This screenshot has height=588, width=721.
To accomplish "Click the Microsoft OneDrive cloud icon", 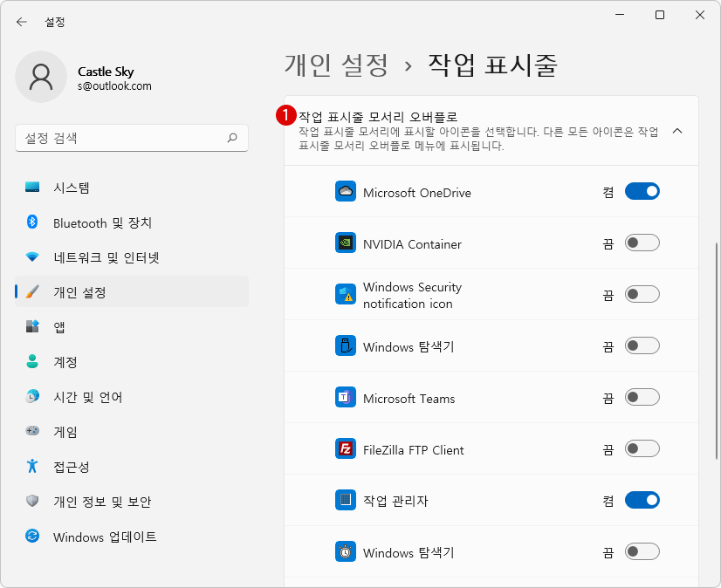I will click(346, 191).
